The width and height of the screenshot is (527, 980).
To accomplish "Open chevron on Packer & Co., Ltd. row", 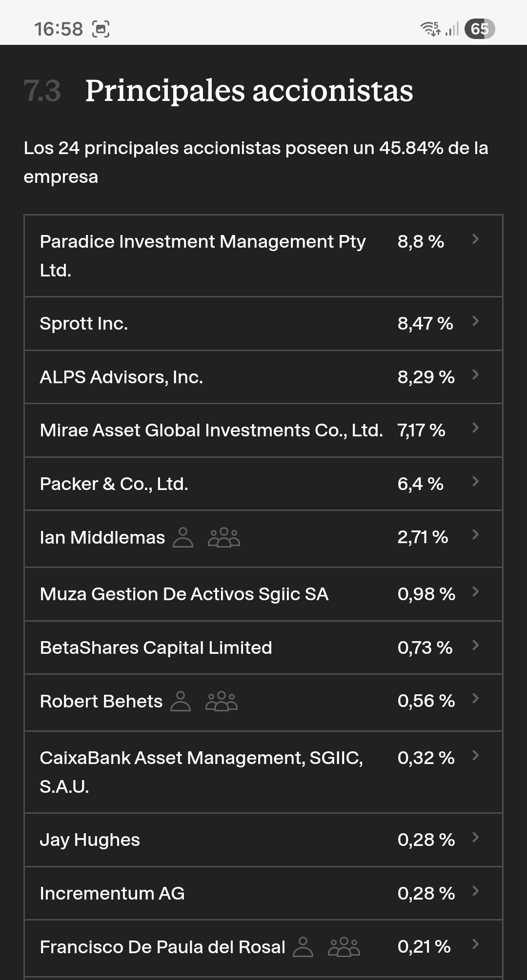I will pyautogui.click(x=475, y=481).
